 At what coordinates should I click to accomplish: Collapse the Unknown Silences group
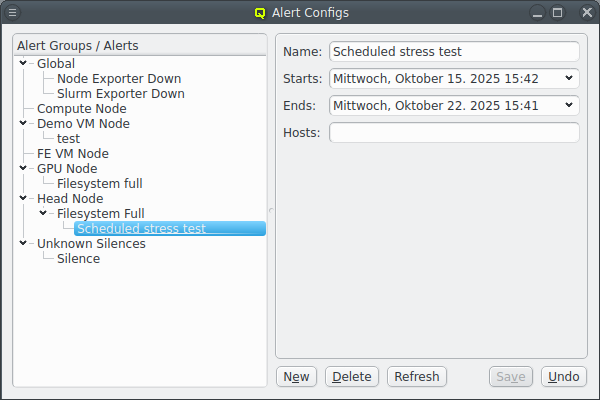(23, 242)
